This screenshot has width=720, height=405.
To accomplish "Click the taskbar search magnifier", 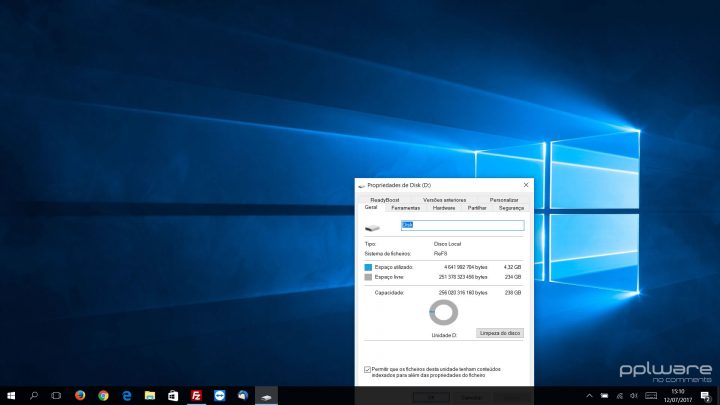I will [34, 396].
